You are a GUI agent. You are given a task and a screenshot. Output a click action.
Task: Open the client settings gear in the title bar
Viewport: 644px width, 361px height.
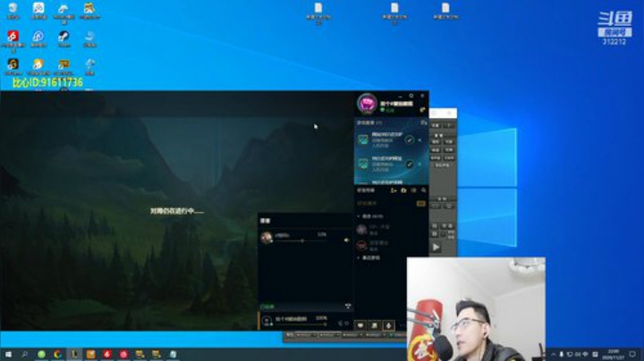(411, 96)
